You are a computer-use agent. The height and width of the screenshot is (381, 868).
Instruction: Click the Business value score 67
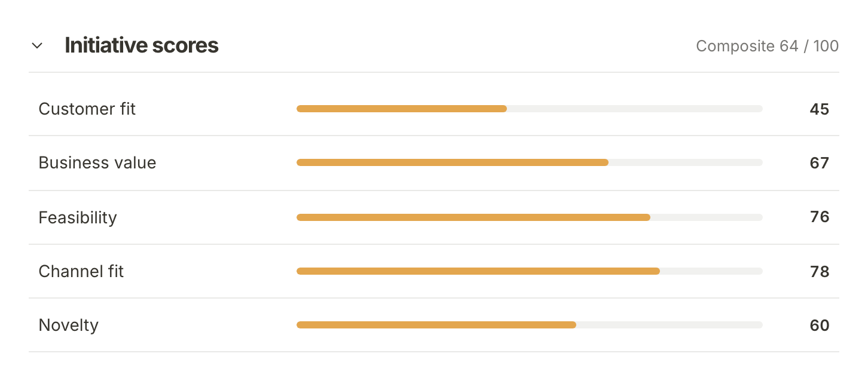point(820,162)
